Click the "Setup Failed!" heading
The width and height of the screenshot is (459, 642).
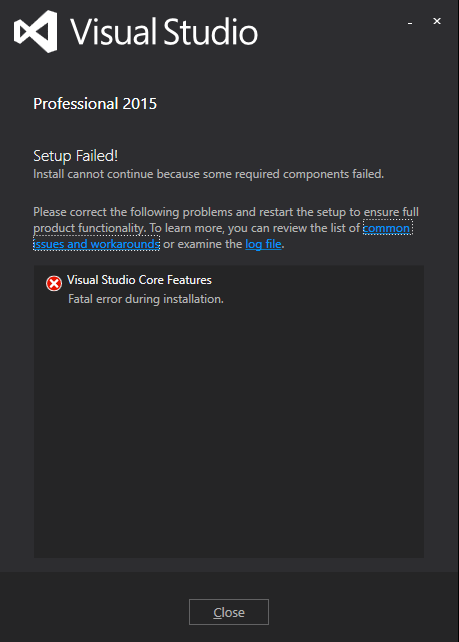(x=76, y=156)
